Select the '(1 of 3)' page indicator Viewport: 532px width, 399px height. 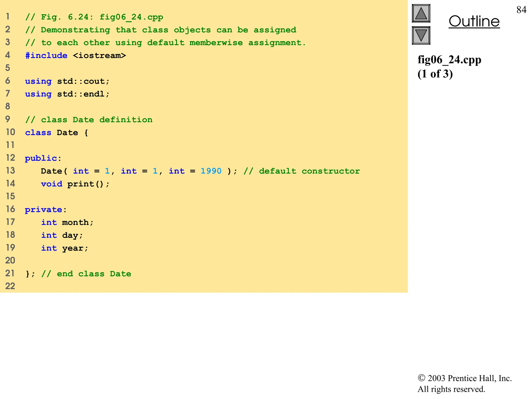[x=435, y=74]
